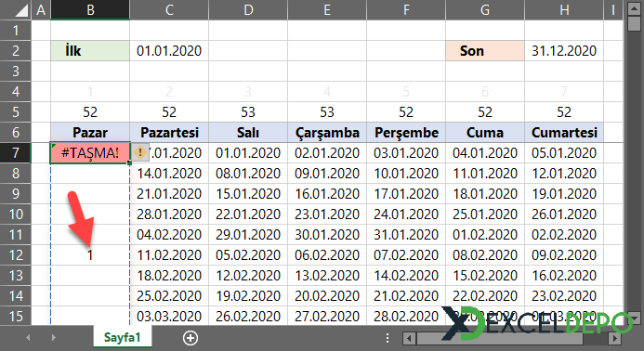Click the vertical scrollbar up arrow
The width and height of the screenshot is (644, 351).
pos(634,8)
